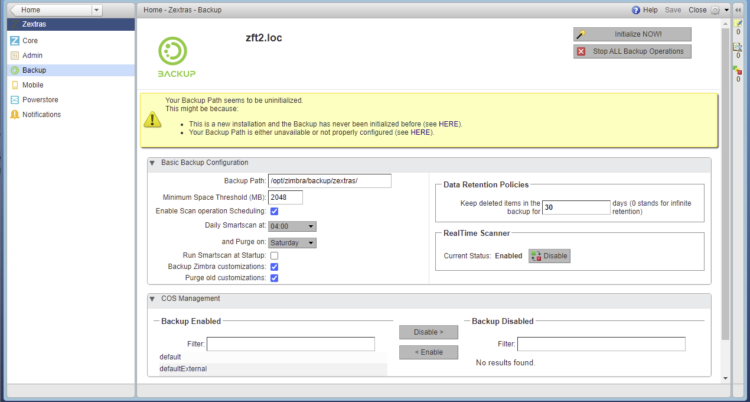
Task: Click the Home - Zextras - Backup breadcrumb
Action: tap(182, 10)
